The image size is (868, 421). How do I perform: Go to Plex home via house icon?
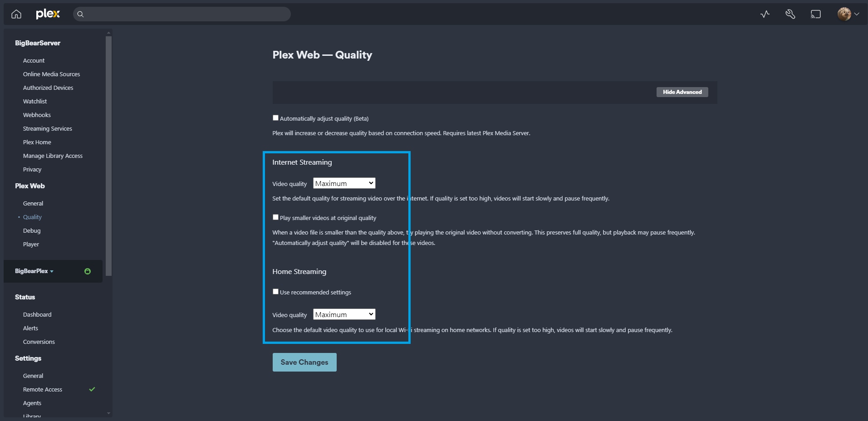(16, 14)
